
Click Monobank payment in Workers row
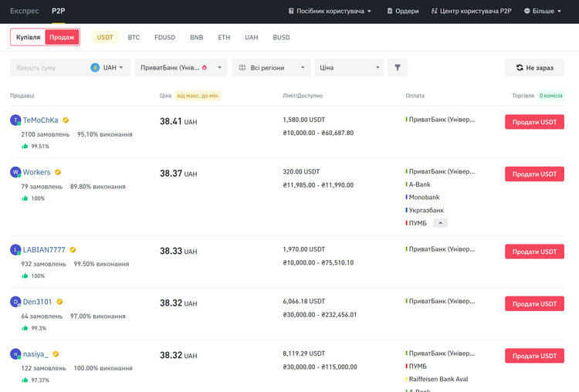pos(424,197)
